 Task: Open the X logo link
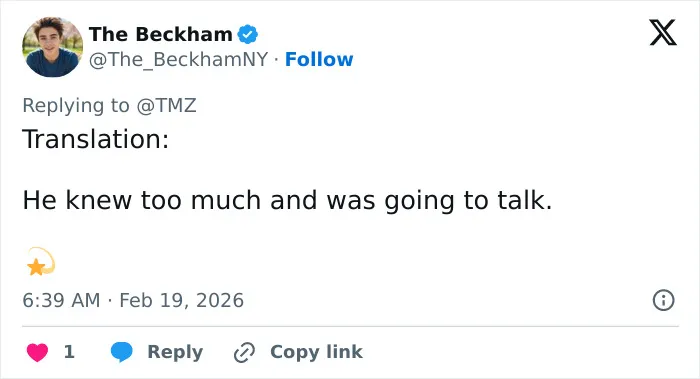[x=663, y=33]
